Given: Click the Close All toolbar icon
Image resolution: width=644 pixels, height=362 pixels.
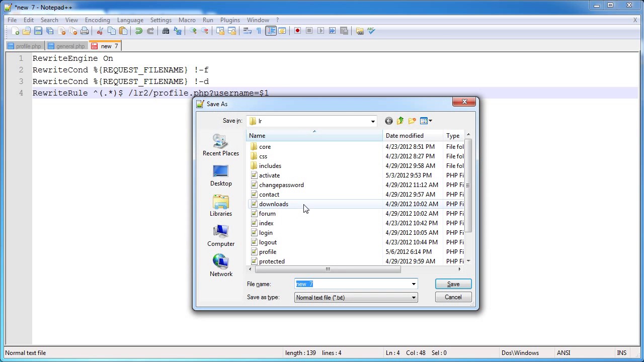Looking at the screenshot, I should 73,31.
